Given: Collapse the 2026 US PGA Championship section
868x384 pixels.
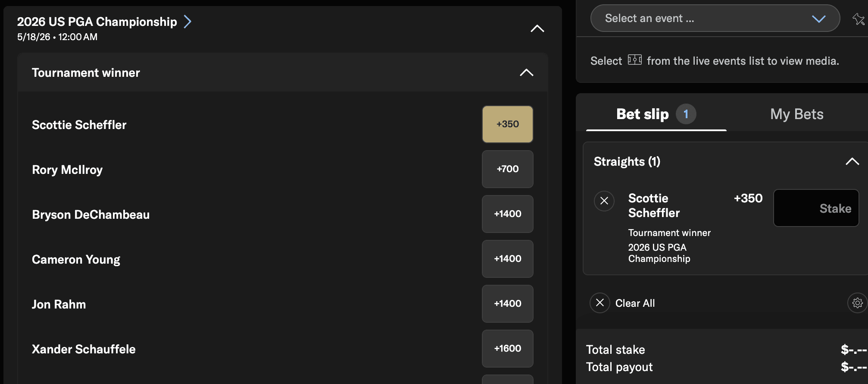Looking at the screenshot, I should point(537,28).
